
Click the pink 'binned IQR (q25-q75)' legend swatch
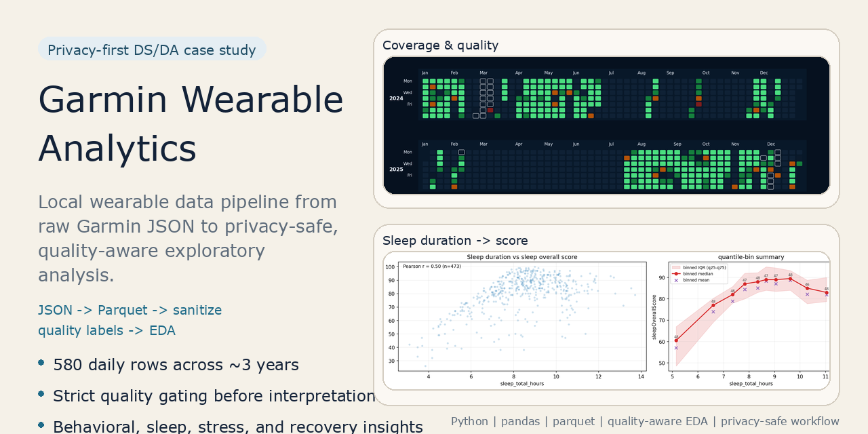pyautogui.click(x=676, y=268)
